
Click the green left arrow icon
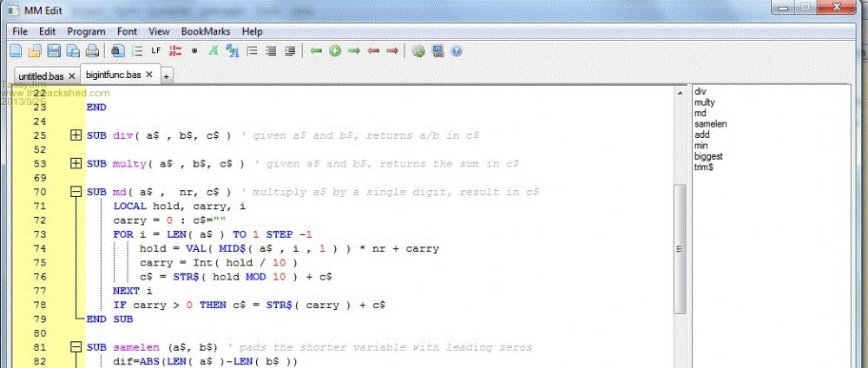(x=316, y=51)
